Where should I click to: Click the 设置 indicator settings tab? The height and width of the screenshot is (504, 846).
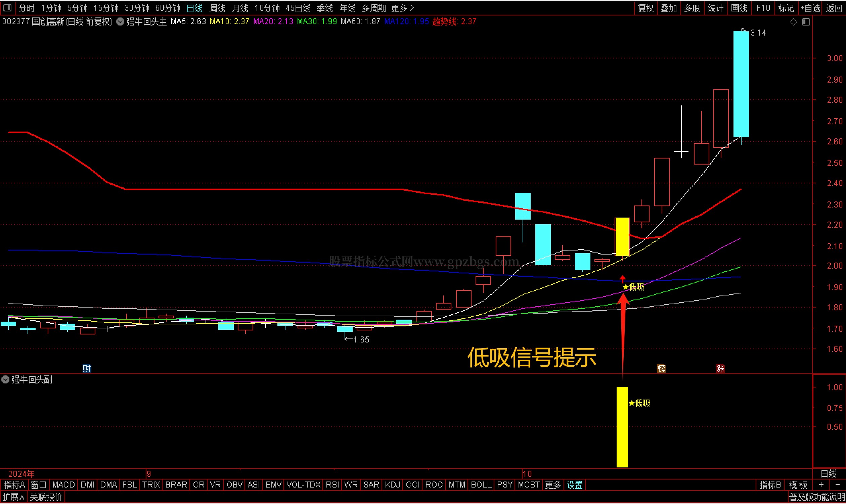[x=575, y=485]
